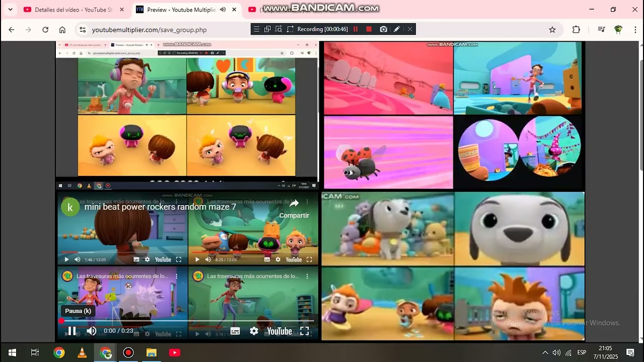
Task: Open the main player's settings gear
Action: 254,331
